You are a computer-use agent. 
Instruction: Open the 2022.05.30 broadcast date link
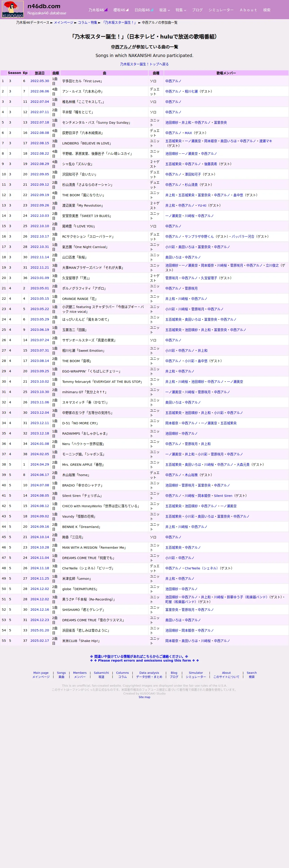(40, 81)
